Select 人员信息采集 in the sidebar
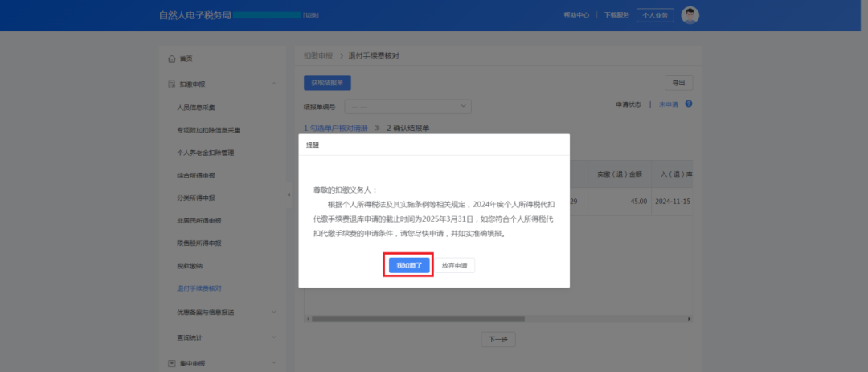 click(x=196, y=107)
